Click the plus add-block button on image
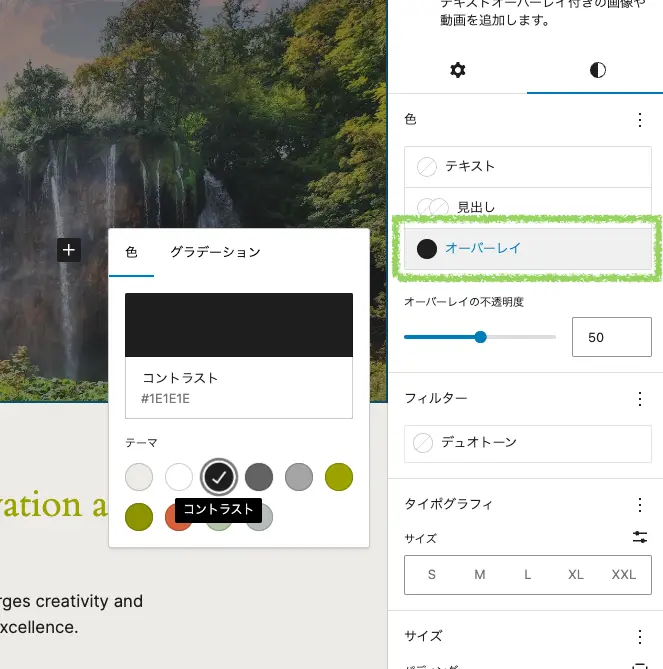Image resolution: width=663 pixels, height=669 pixels. [68, 250]
